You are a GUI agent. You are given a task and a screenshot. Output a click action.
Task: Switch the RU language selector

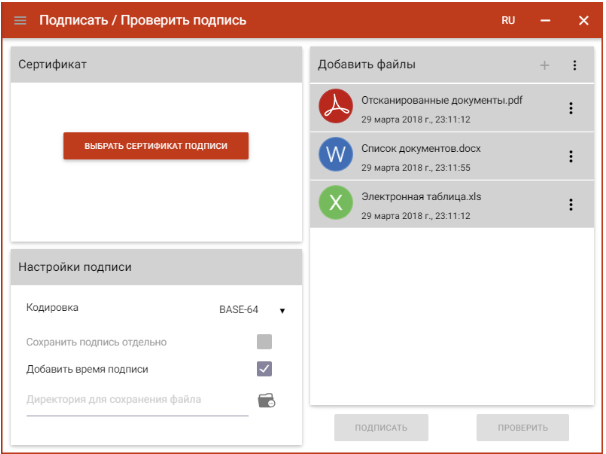point(508,20)
